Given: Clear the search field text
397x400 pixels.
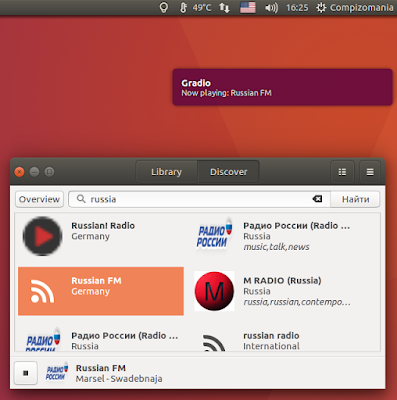Looking at the screenshot, I should 317,199.
